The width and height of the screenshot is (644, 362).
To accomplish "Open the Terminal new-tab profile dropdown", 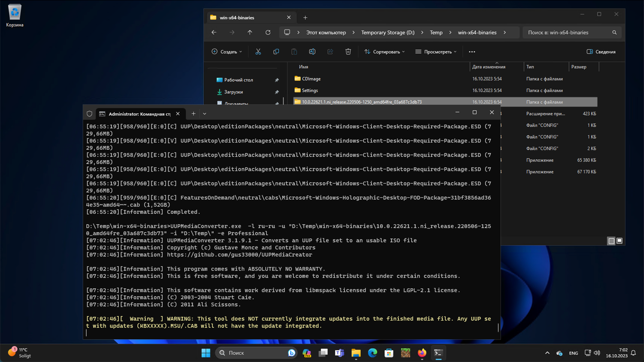I will (x=204, y=114).
